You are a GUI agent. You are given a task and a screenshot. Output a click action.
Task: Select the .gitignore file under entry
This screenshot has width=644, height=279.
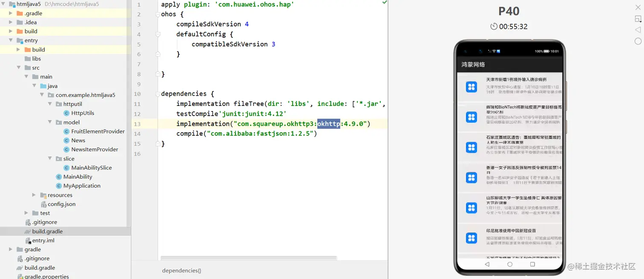pyautogui.click(x=45, y=222)
